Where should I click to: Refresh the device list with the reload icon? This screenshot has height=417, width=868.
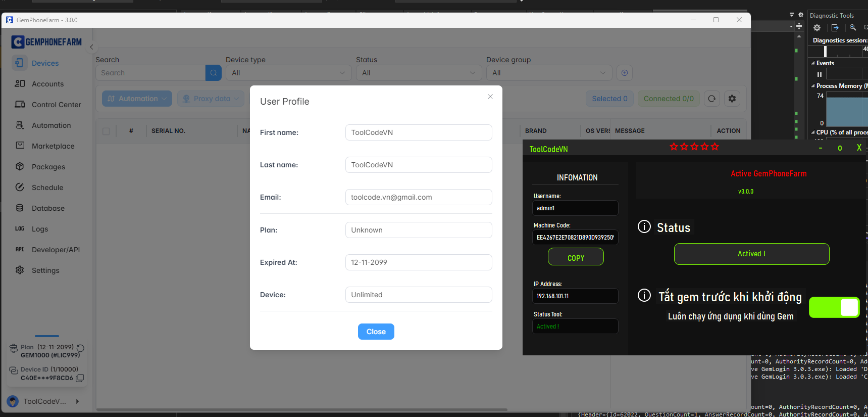coord(712,99)
